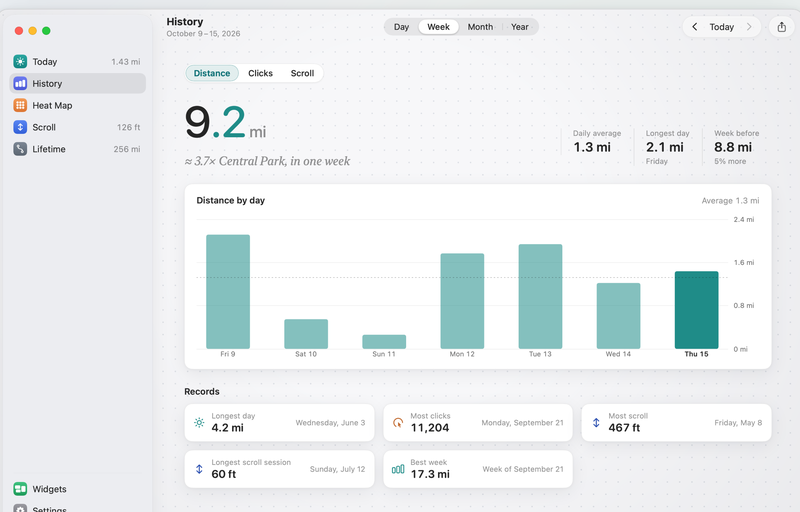Click the Average 1.3 mi chart label
The height and width of the screenshot is (512, 800).
click(x=730, y=201)
